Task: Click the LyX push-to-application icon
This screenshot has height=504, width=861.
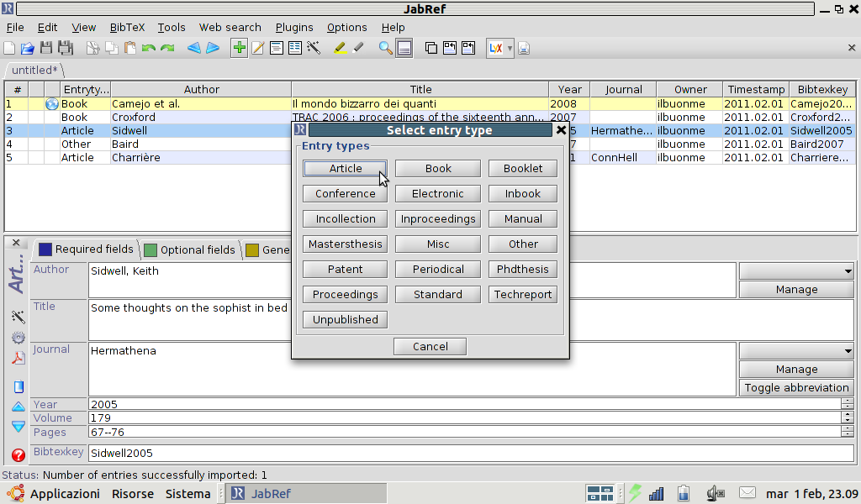Action: point(496,48)
